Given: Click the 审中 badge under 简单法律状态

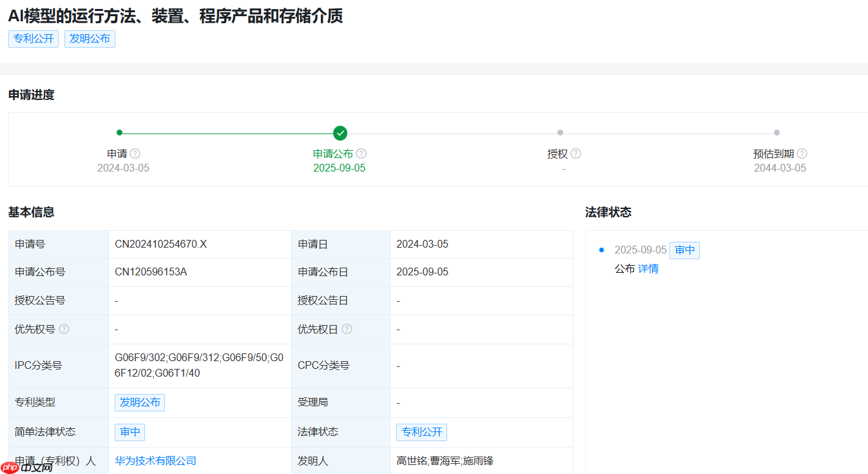Looking at the screenshot, I should click(x=130, y=431).
